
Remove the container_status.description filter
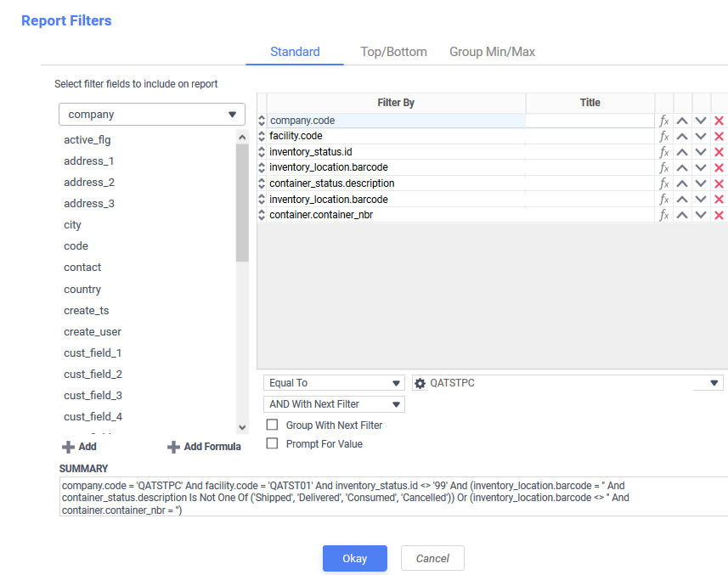point(719,183)
